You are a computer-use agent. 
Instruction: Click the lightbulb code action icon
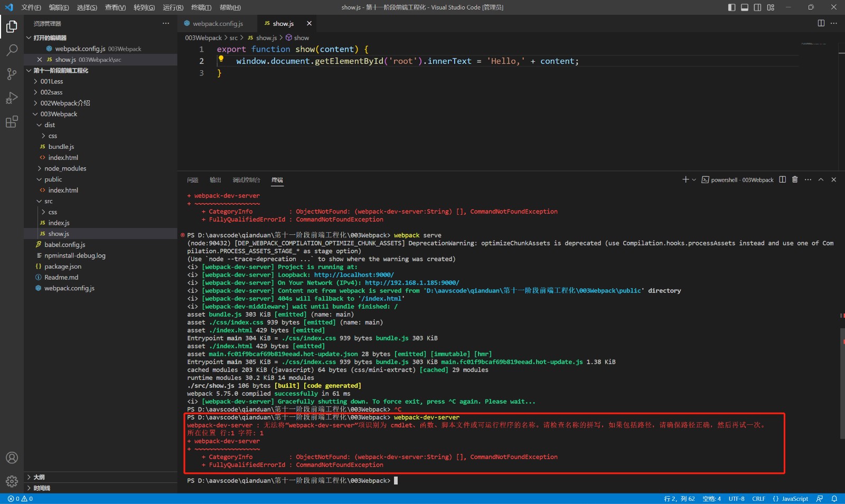tap(221, 59)
